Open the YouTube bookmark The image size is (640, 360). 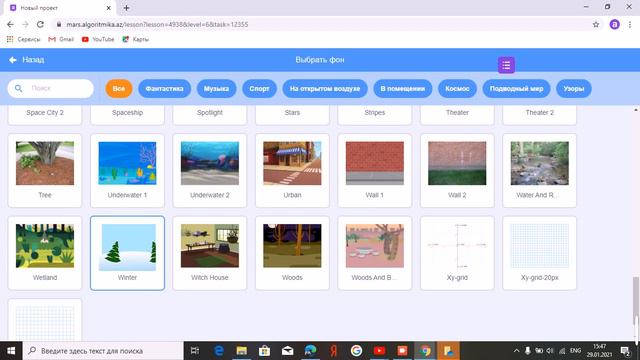click(98, 39)
